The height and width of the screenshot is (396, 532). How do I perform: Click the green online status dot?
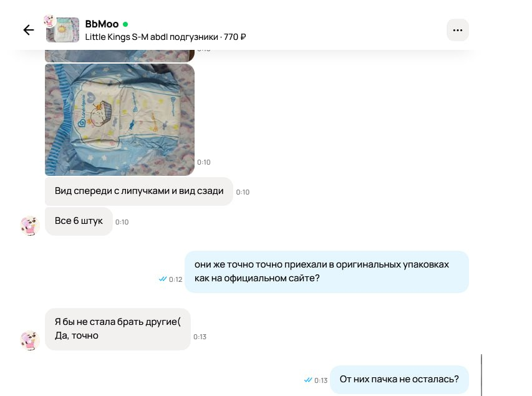point(125,24)
